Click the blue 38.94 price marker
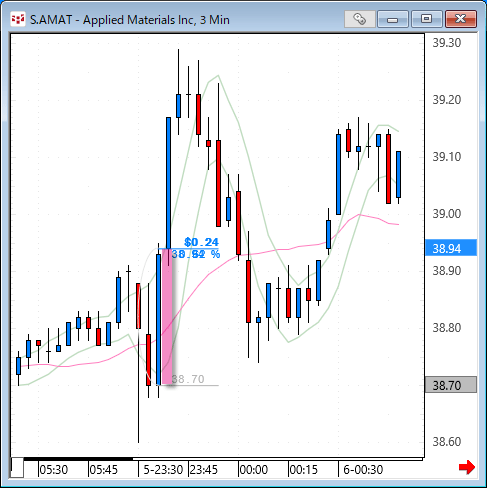487x488 pixels. [451, 248]
